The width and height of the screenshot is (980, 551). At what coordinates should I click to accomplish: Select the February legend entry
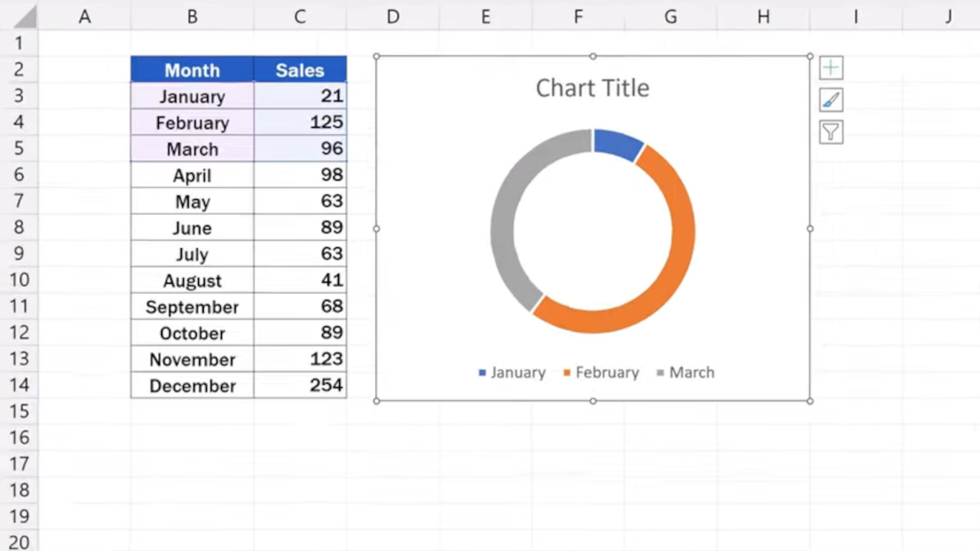click(x=607, y=372)
